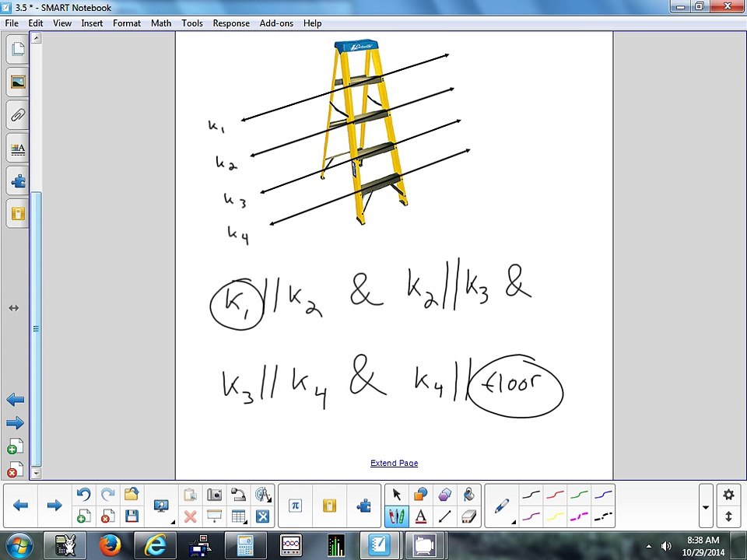The height and width of the screenshot is (560, 747).
Task: Save the notebook file
Action: pyautogui.click(x=132, y=516)
